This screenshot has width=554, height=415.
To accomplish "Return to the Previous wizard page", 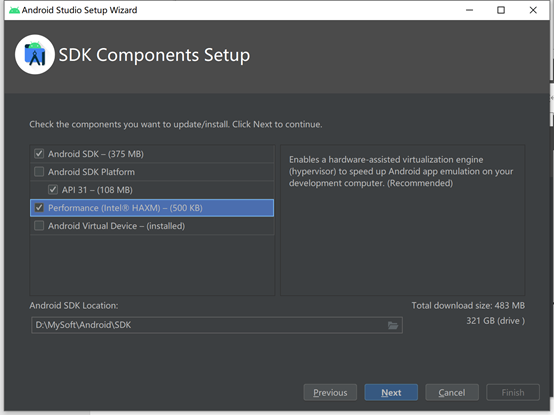I will coord(330,392).
